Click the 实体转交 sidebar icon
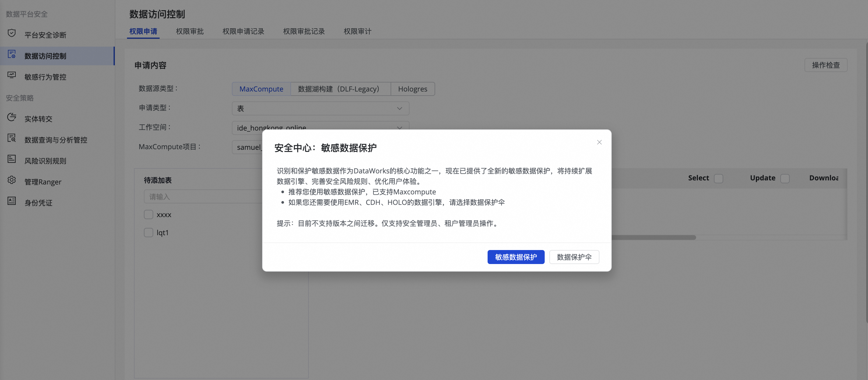The height and width of the screenshot is (380, 868). [x=12, y=117]
